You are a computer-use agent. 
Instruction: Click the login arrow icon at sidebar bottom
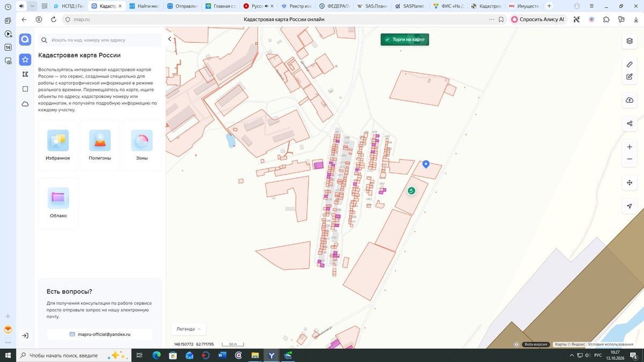[x=25, y=336]
